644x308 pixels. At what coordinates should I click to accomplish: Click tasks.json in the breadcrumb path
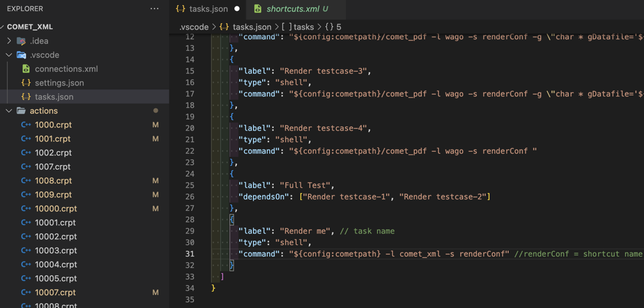pyautogui.click(x=252, y=27)
